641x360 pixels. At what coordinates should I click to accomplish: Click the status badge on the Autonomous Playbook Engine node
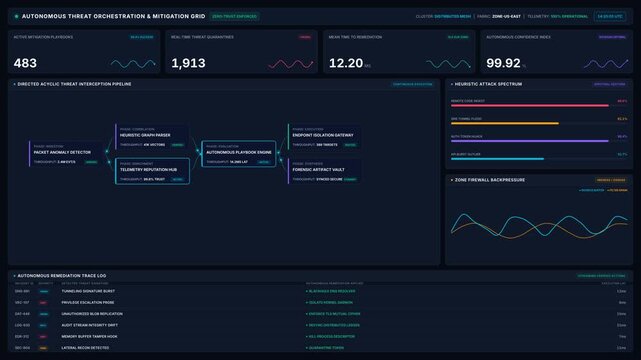point(264,162)
